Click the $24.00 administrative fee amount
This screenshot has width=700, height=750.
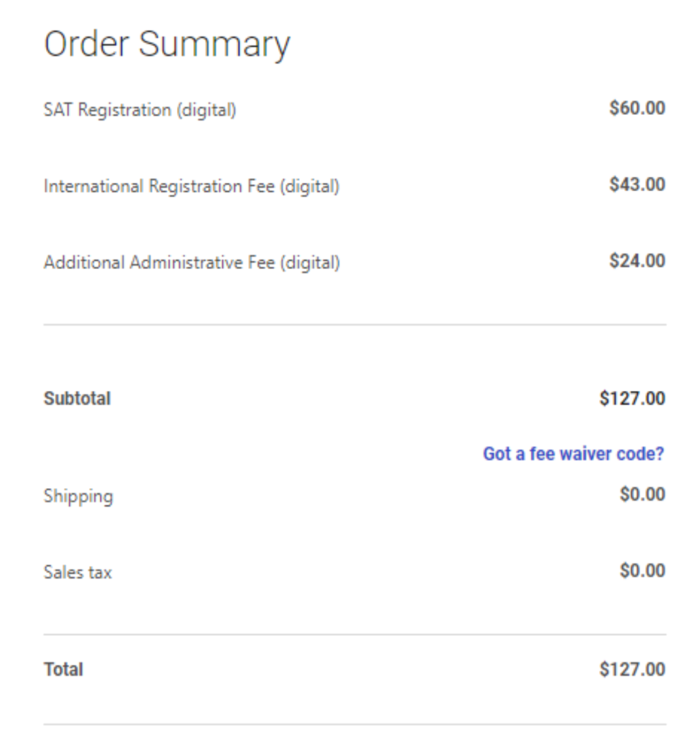tap(637, 261)
